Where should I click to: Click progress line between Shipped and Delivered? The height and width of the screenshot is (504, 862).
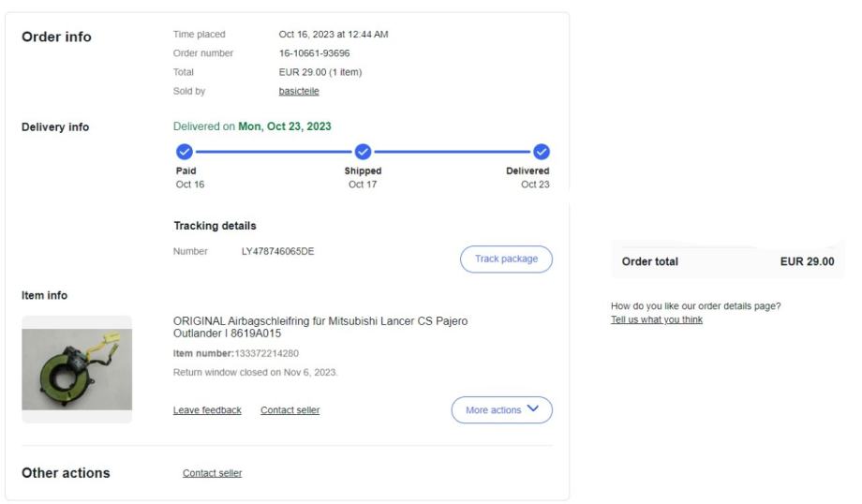click(x=452, y=152)
